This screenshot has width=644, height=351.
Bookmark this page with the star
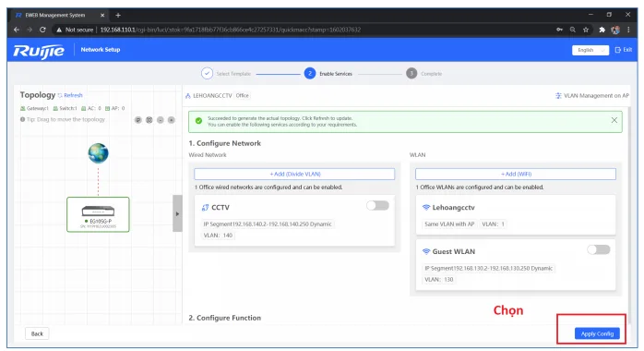coord(586,30)
